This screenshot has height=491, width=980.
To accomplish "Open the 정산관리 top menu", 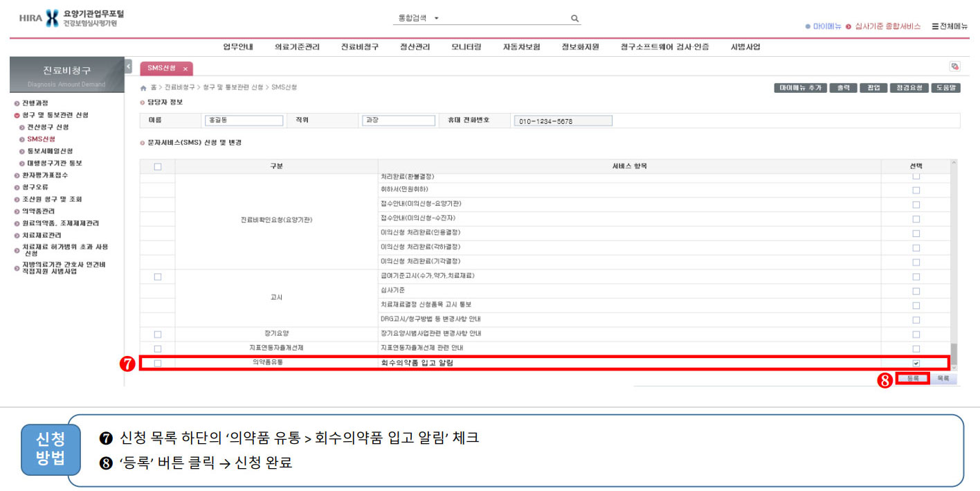I will point(415,47).
